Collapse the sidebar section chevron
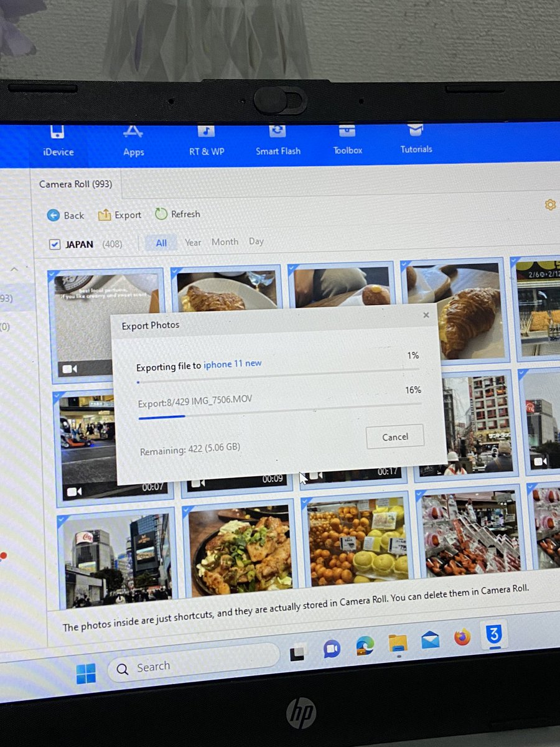Viewport: 560px width, 747px height. pyautogui.click(x=14, y=270)
